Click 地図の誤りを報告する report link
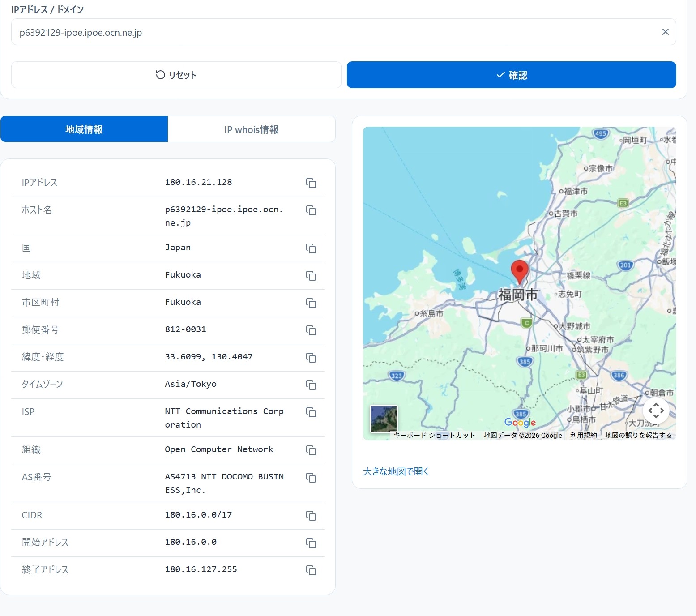This screenshot has height=616, width=696. tap(639, 435)
